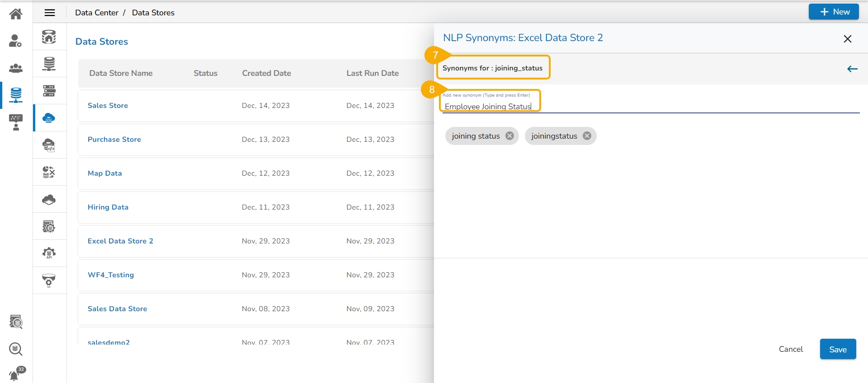Open notifications bell with 32 badge
The height and width of the screenshot is (383, 868).
(x=17, y=374)
